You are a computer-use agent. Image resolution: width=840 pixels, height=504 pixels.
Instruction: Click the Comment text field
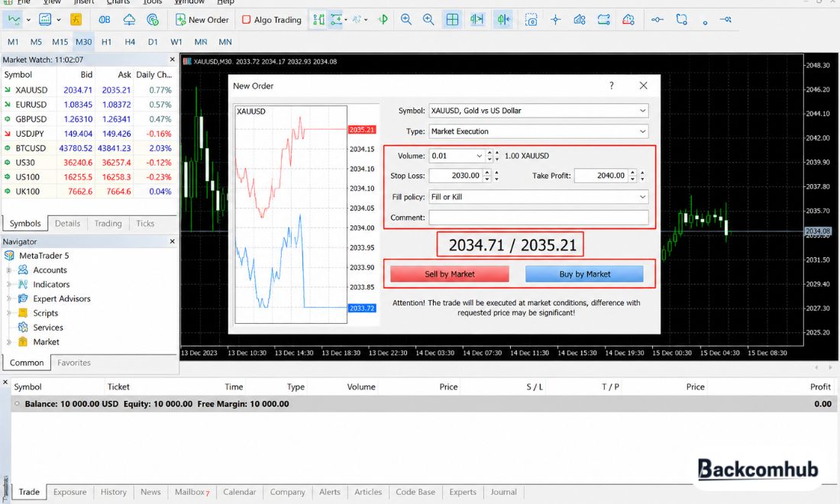538,218
